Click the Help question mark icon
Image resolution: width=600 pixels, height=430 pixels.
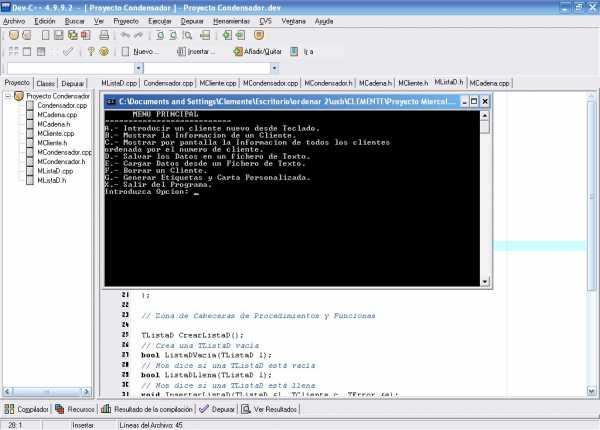click(x=91, y=51)
